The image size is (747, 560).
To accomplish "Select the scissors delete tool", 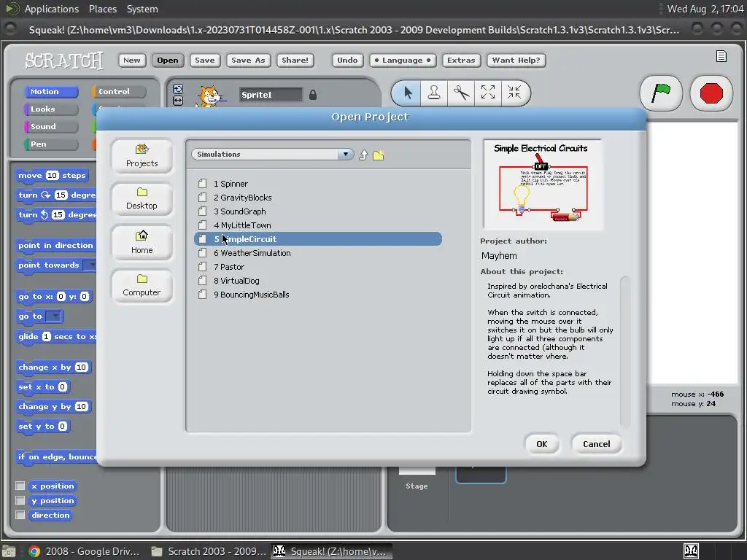I will (x=461, y=93).
